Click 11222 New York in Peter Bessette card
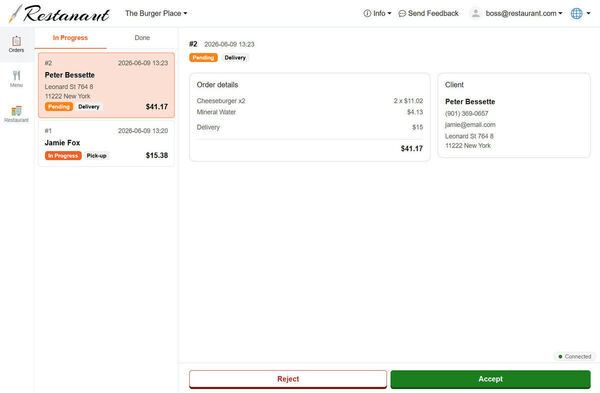The height and width of the screenshot is (393, 600). (x=68, y=96)
